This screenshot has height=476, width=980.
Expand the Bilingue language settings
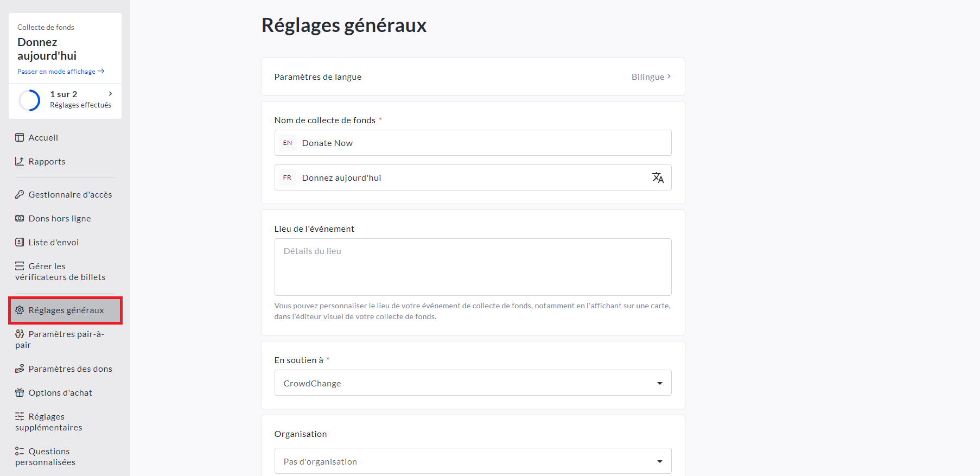(x=651, y=77)
